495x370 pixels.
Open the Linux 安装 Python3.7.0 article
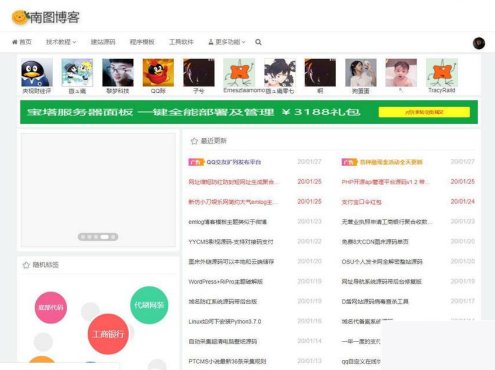click(x=225, y=321)
